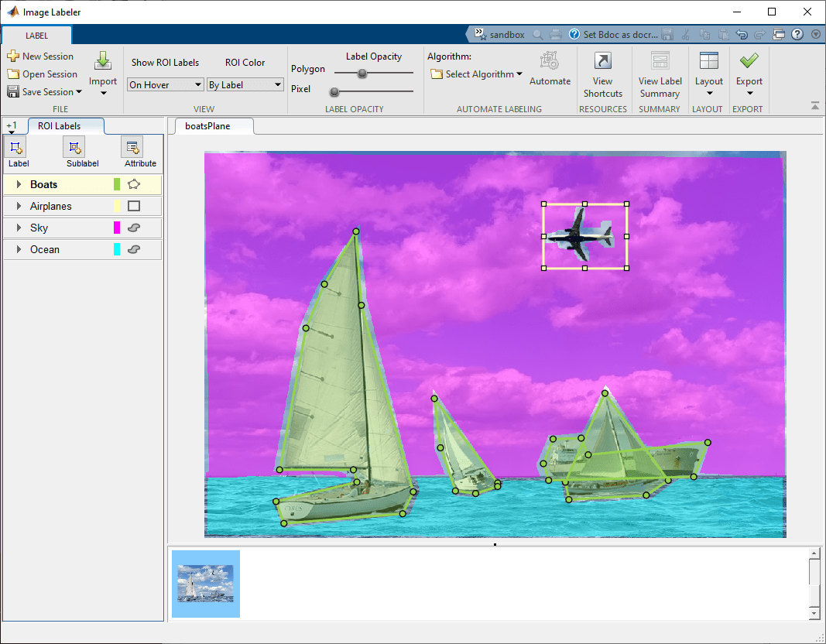Viewport: 826px width, 644px height.
Task: Add a new ROI Label
Action: coord(18,147)
